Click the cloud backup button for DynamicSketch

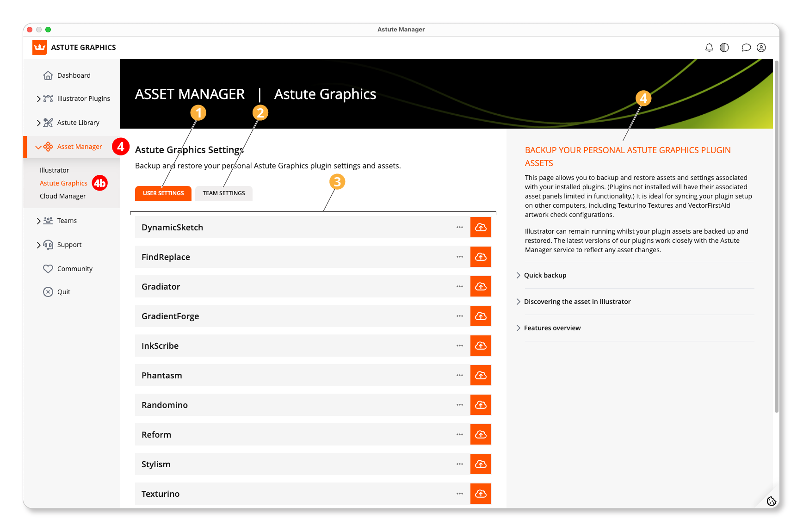point(481,227)
